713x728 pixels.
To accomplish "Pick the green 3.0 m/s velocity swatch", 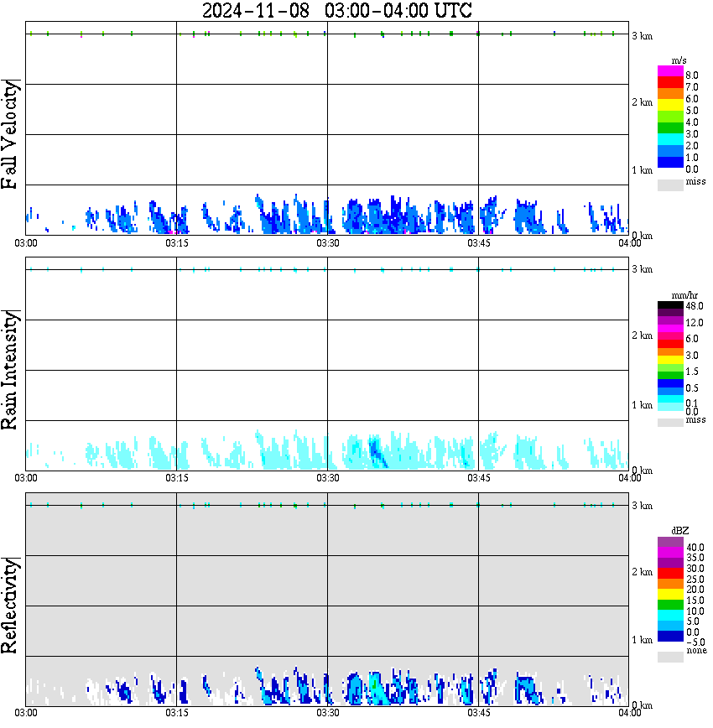I will (x=670, y=128).
